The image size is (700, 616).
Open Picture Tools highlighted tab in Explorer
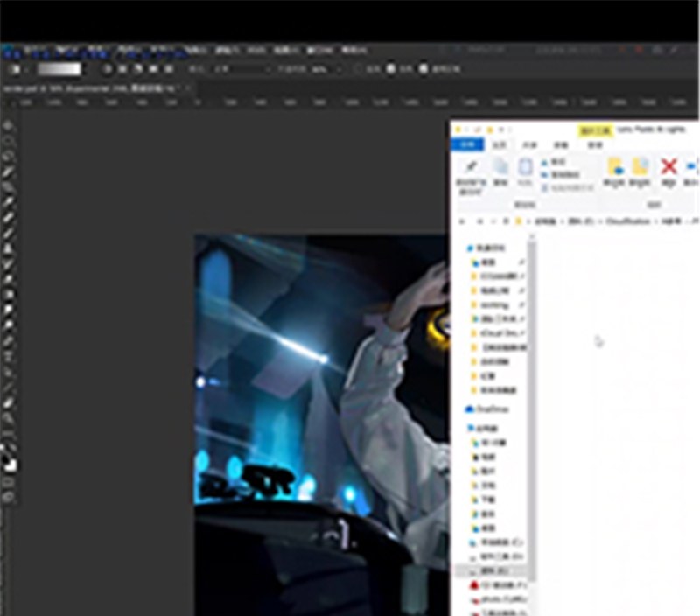[595, 130]
